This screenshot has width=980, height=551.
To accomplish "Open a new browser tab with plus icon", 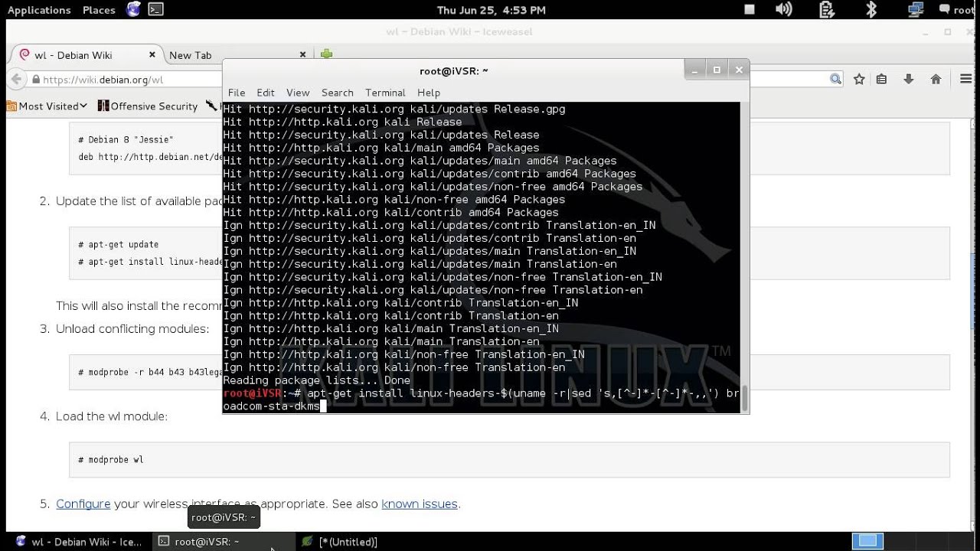I will [327, 54].
